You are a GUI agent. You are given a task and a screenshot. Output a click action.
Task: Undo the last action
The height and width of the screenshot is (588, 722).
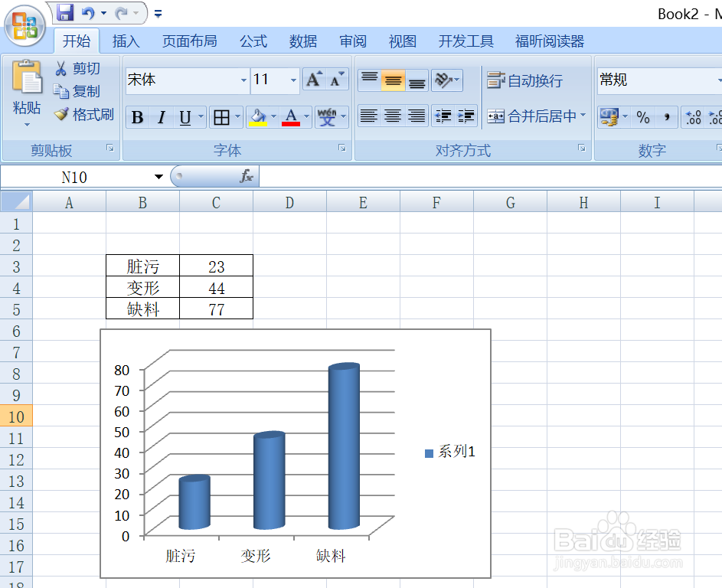tap(88, 13)
